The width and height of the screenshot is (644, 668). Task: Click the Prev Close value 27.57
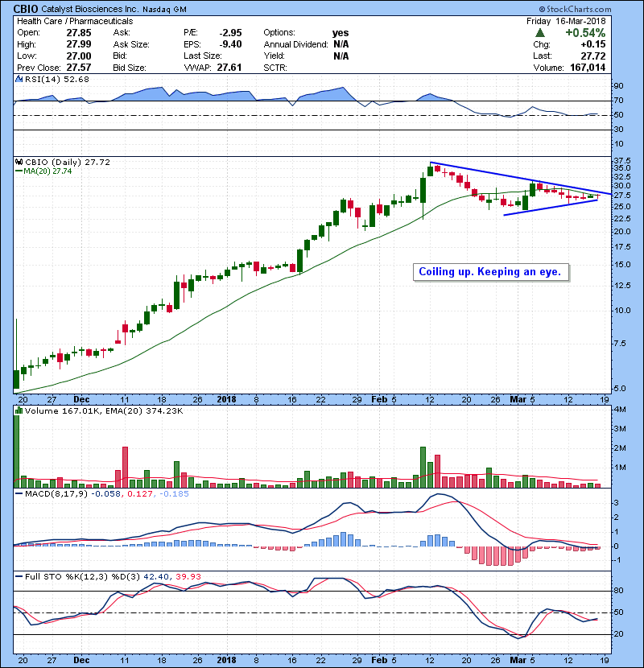pyautogui.click(x=79, y=68)
